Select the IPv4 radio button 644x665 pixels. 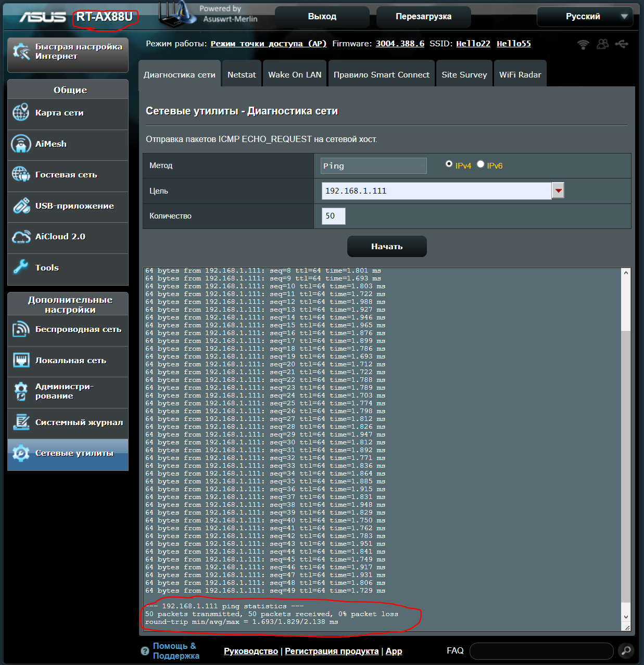tap(449, 164)
